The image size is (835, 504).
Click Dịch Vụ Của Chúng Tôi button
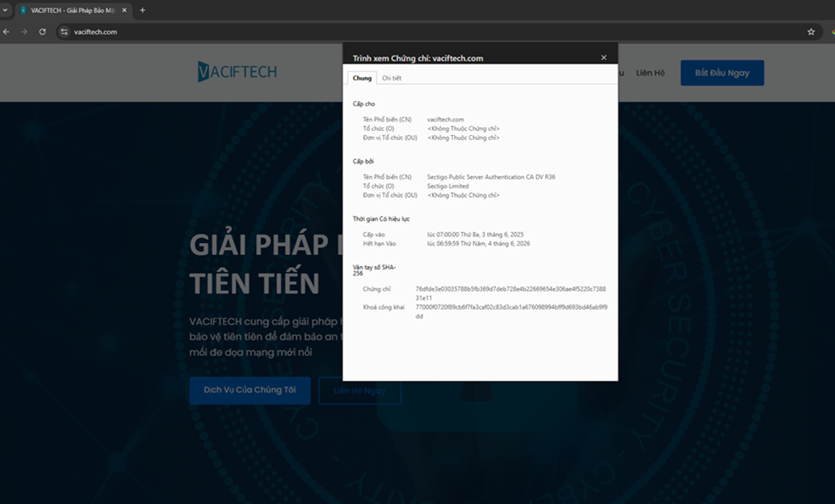249,390
